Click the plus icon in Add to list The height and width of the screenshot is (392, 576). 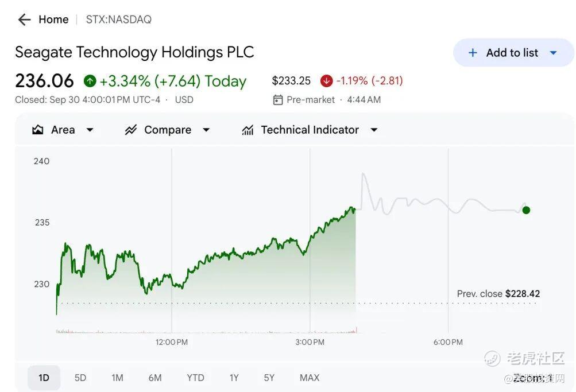tap(473, 53)
